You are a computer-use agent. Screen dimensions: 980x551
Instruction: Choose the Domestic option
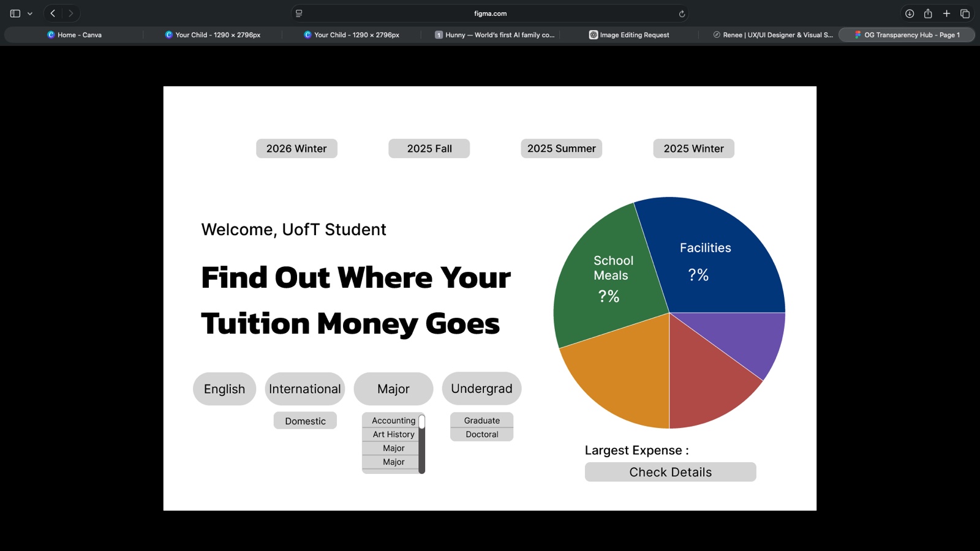pos(305,421)
